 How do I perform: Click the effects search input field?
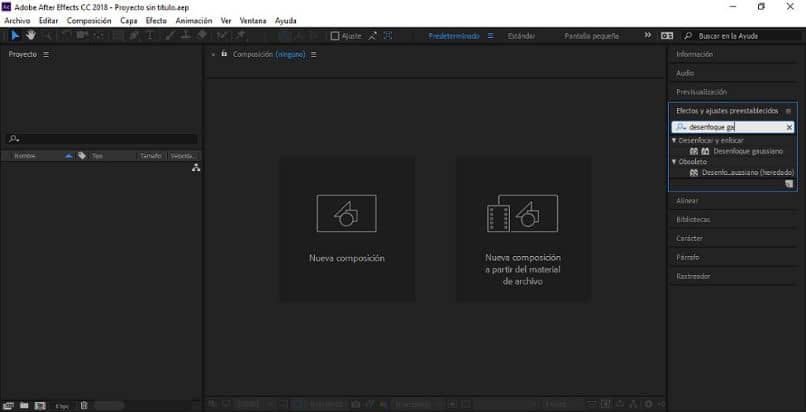tap(732, 127)
